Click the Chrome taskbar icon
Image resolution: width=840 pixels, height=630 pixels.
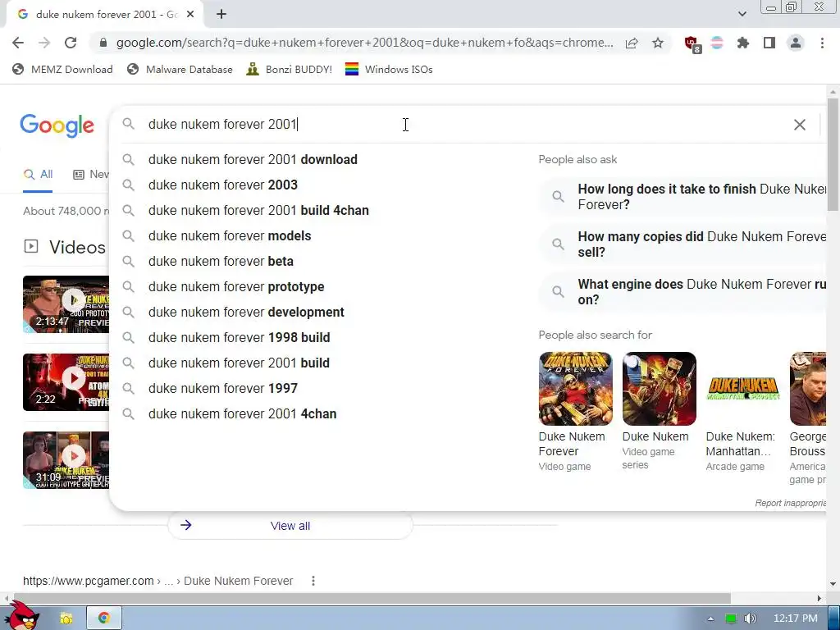pyautogui.click(x=104, y=619)
